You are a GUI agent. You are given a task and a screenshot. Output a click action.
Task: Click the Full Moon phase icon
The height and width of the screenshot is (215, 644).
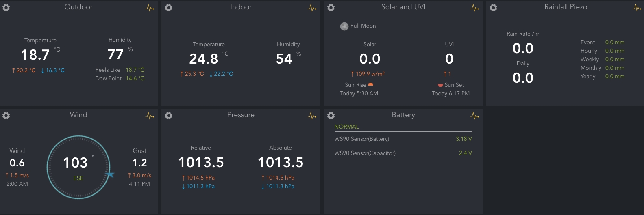click(344, 26)
